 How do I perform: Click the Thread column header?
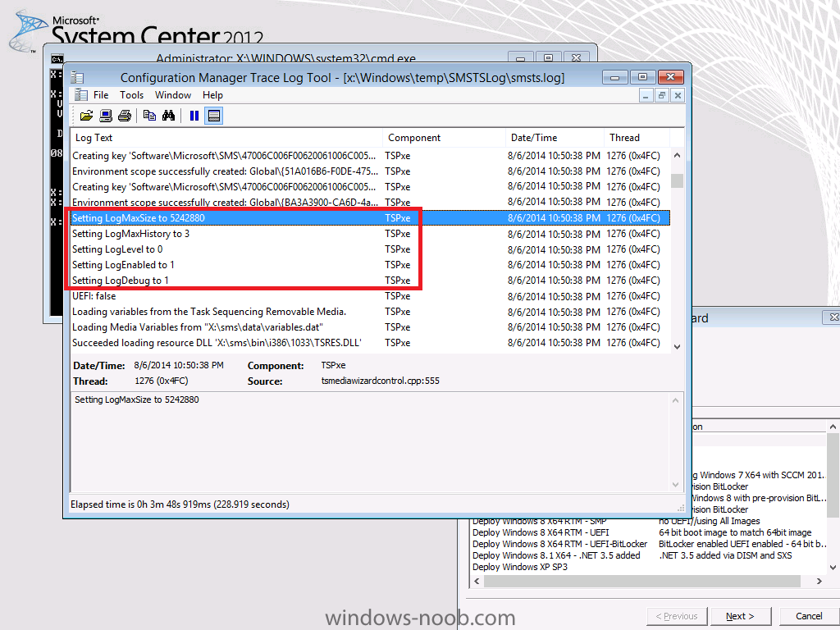pos(637,138)
